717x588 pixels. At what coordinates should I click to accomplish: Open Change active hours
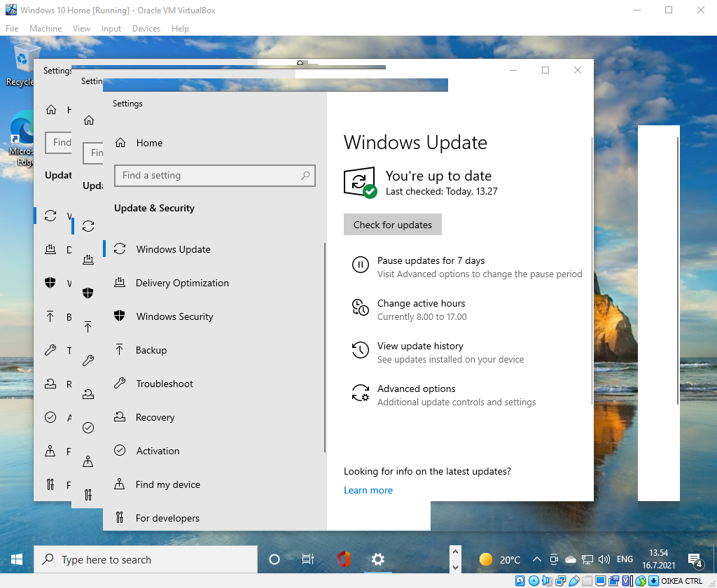pyautogui.click(x=409, y=309)
